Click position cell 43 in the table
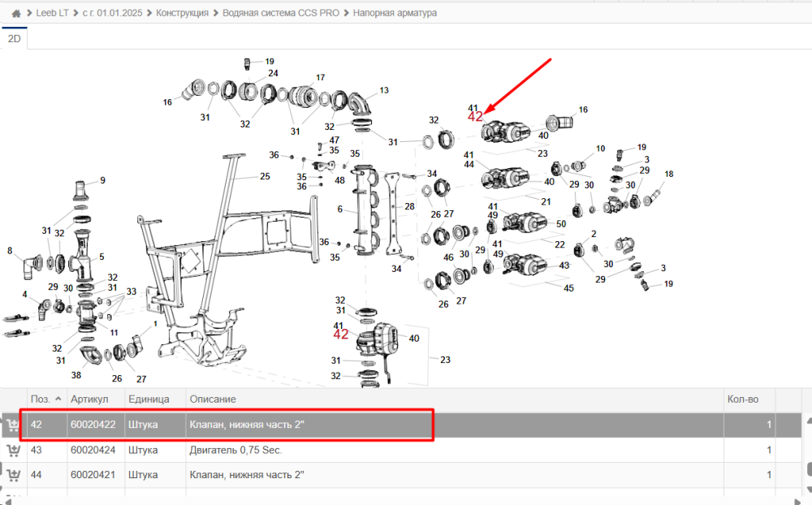This screenshot has width=812, height=505. [37, 450]
